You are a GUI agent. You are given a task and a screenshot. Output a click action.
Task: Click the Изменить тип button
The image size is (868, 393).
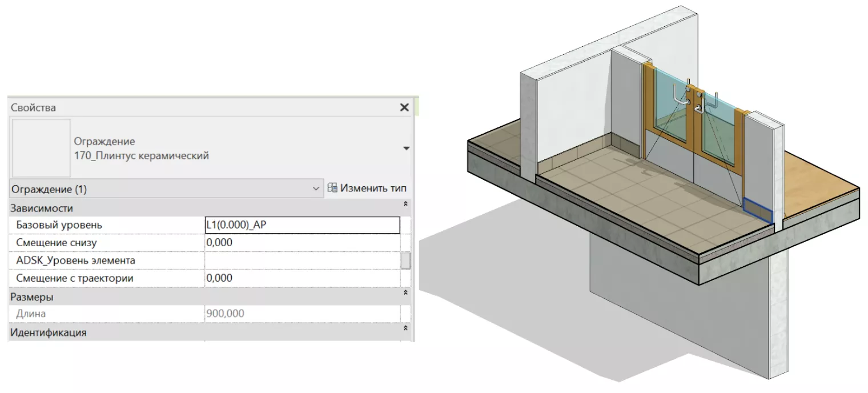[x=368, y=188]
